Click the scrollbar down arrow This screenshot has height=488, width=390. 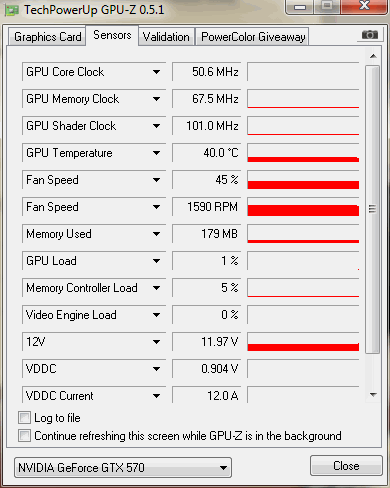[x=373, y=395]
